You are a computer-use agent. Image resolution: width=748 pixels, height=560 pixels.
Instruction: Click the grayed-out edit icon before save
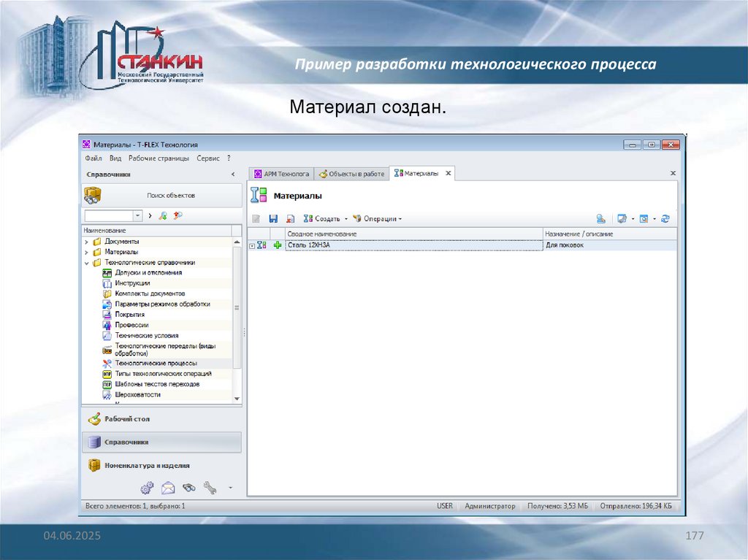point(256,218)
